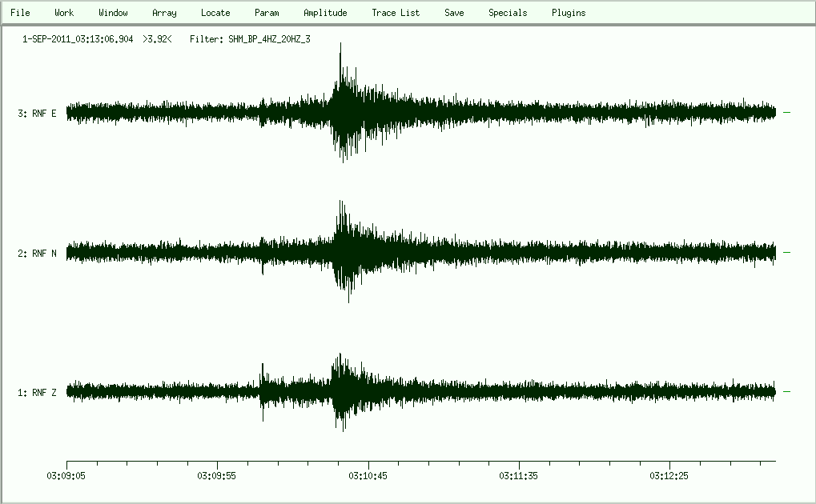Select the trace label 2: RNF N
This screenshot has width=816, height=504.
coord(37,254)
